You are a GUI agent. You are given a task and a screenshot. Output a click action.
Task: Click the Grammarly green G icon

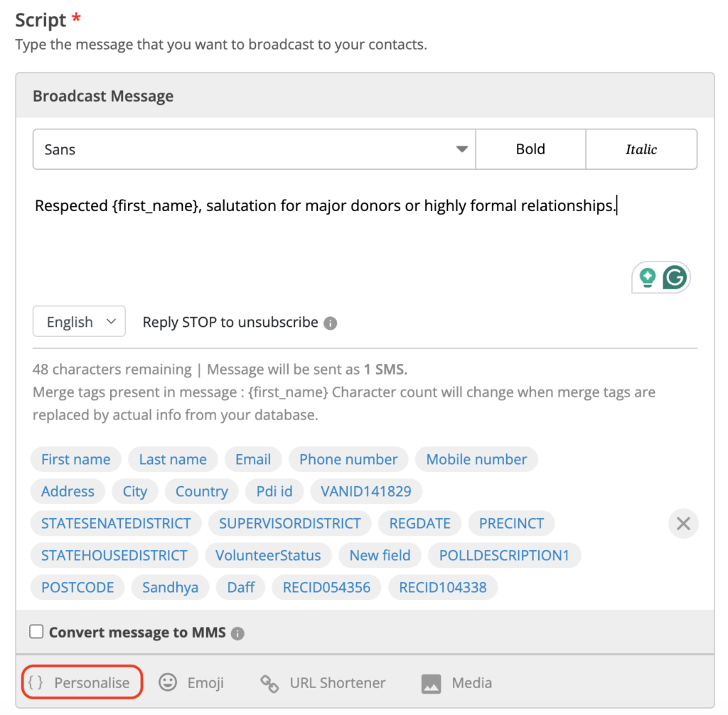click(674, 277)
